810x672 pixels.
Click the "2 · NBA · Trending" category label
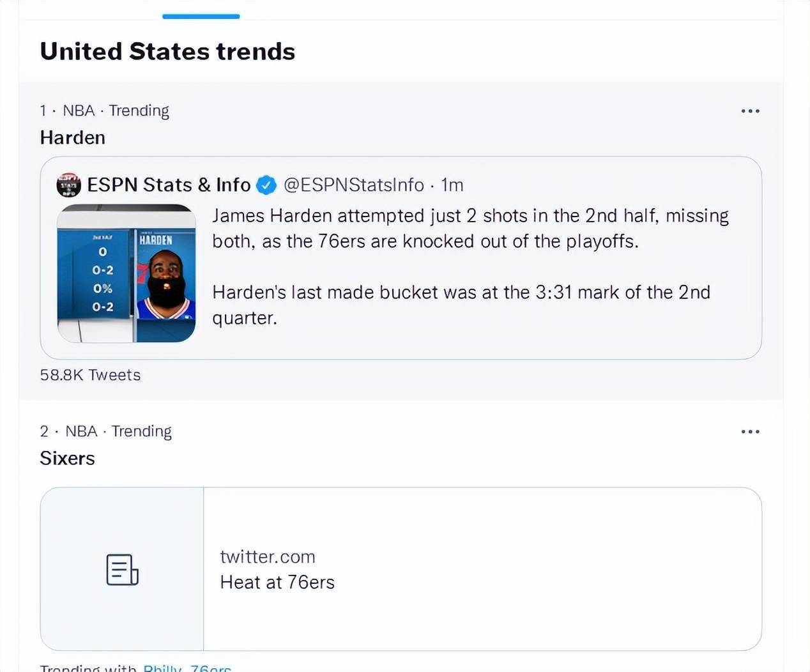tap(105, 432)
